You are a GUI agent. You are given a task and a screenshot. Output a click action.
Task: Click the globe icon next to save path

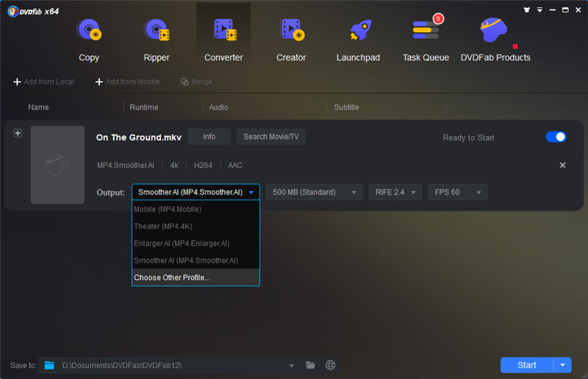(330, 365)
